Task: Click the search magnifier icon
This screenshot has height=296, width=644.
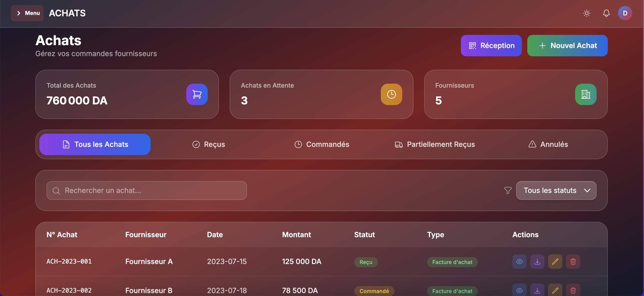Action: [56, 190]
